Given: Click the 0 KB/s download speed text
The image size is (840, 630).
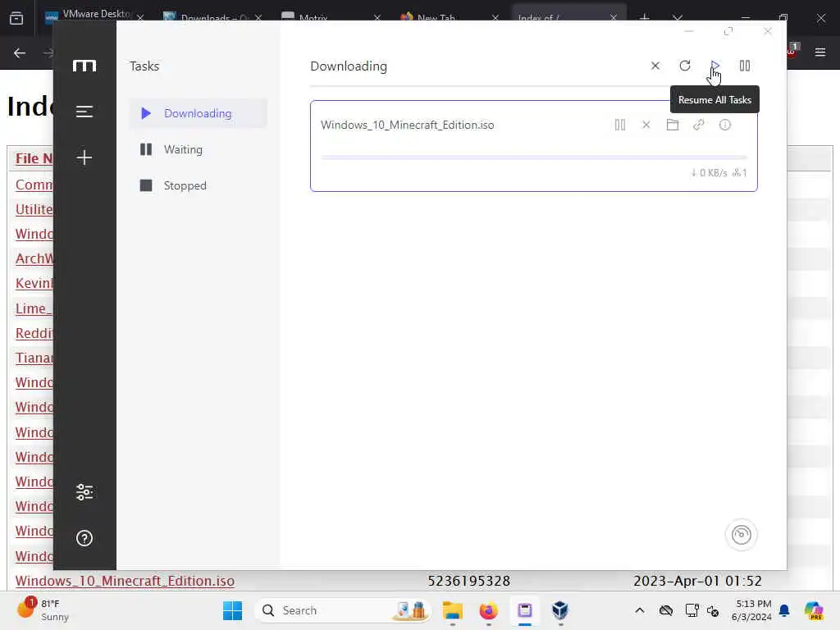Looking at the screenshot, I should [709, 173].
